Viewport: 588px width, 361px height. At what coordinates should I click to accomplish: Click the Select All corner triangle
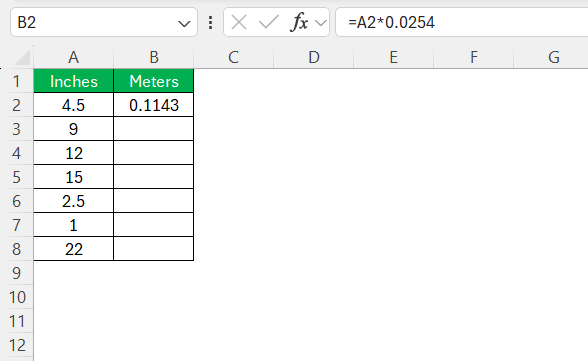[22, 58]
